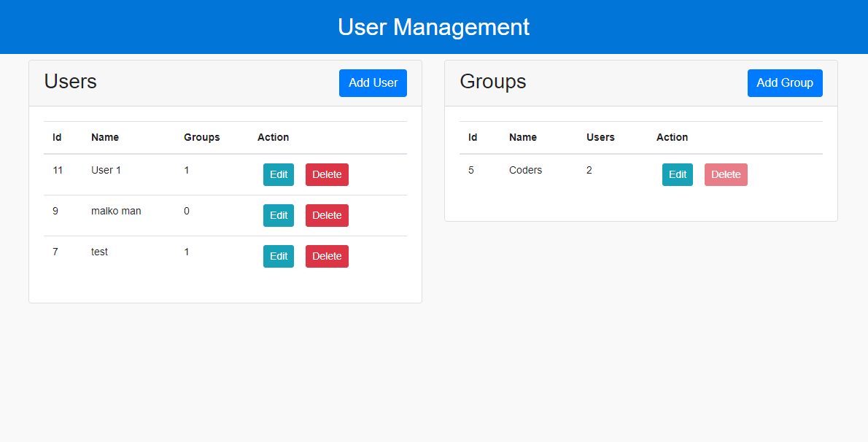868x442 pixels.
Task: Click the Name column header in Users table
Action: (104, 137)
